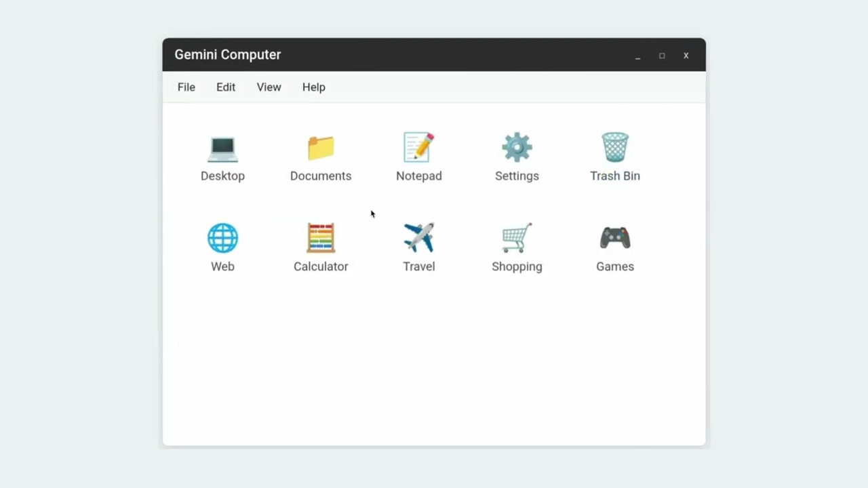Open the Documents folder icon
This screenshot has width=868, height=488.
click(x=321, y=148)
